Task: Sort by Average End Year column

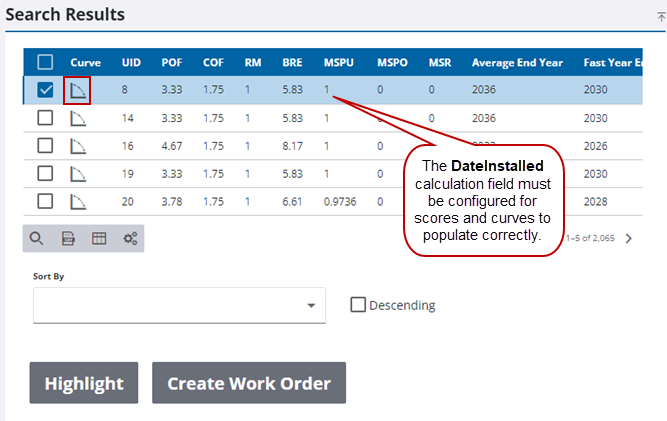Action: 518,62
